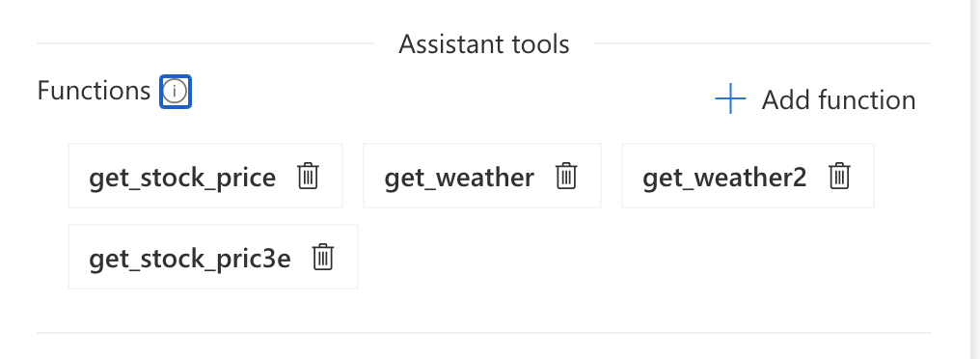Image resolution: width=980 pixels, height=359 pixels.
Task: Remove get_weather using its trash icon
Action: (x=566, y=176)
